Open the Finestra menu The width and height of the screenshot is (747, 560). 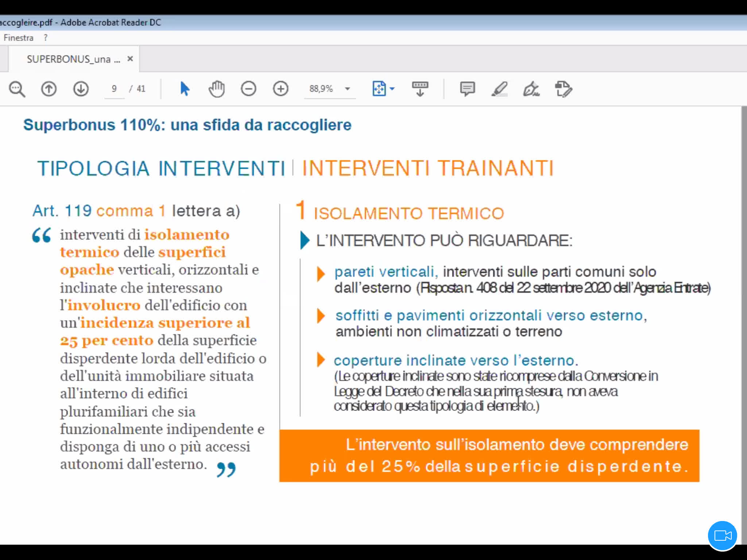click(x=18, y=38)
